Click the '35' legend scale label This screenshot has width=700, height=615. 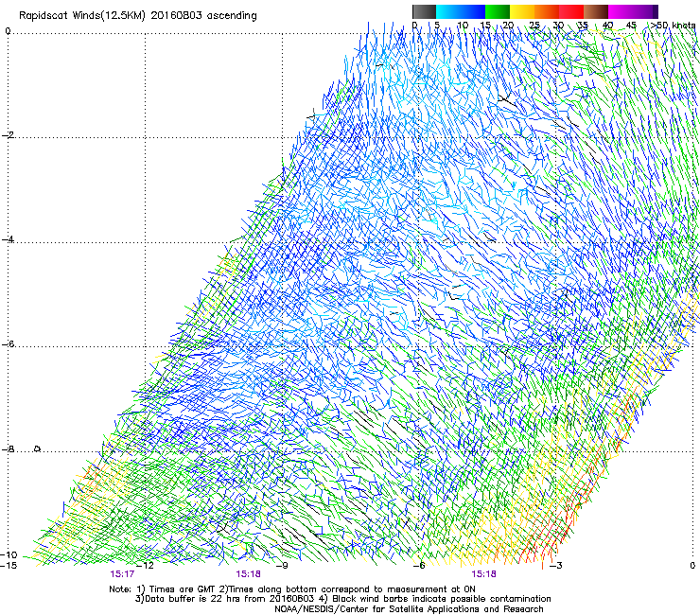tap(583, 26)
